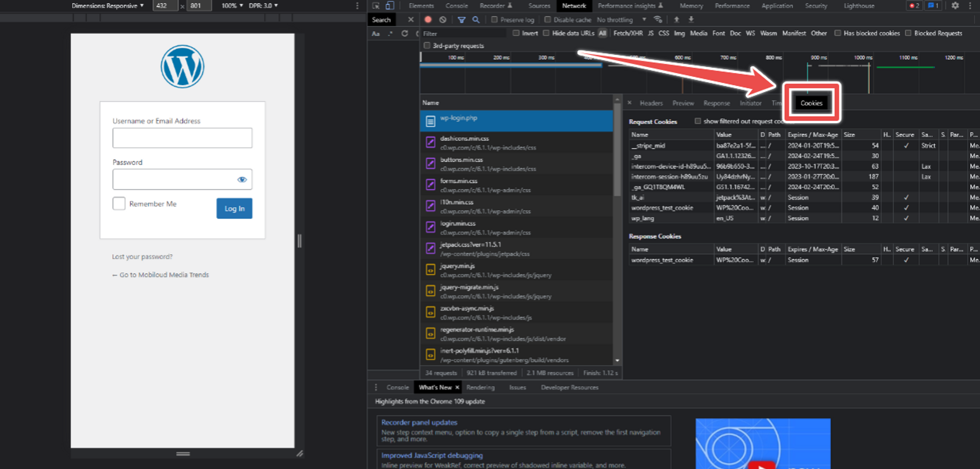980x469 pixels.
Task: Check the Invert filter checkbox
Action: [x=516, y=33]
